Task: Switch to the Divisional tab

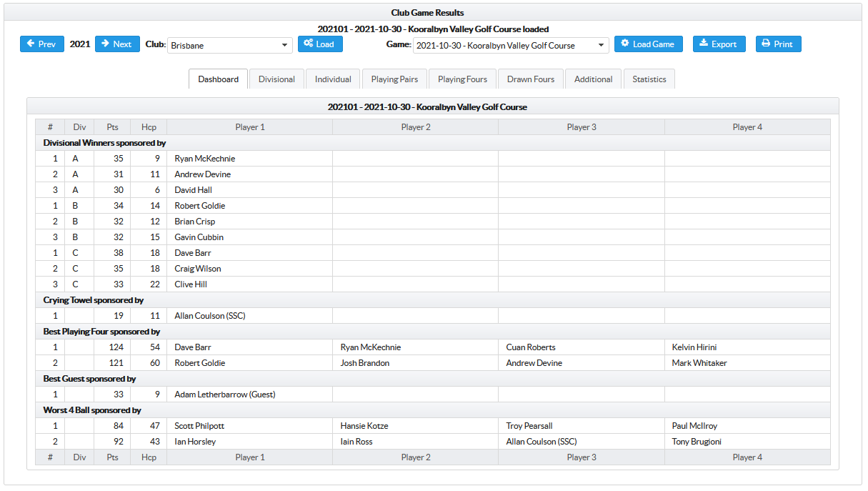Action: [x=276, y=79]
